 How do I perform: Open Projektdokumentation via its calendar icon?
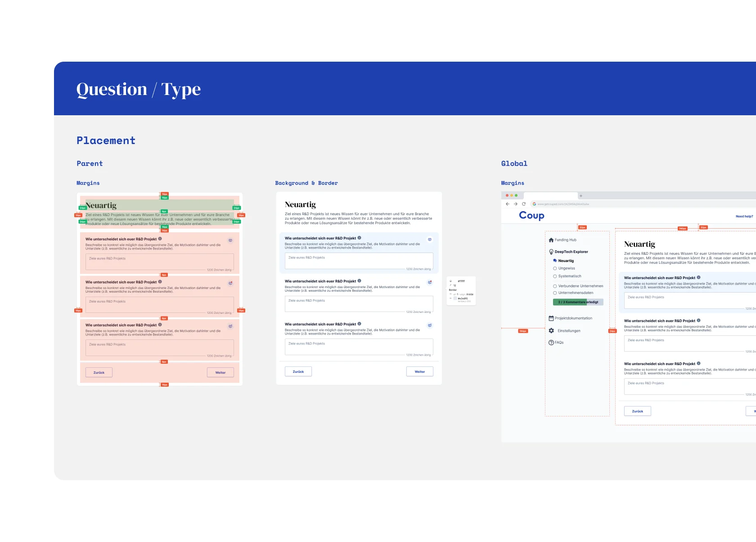(x=551, y=318)
